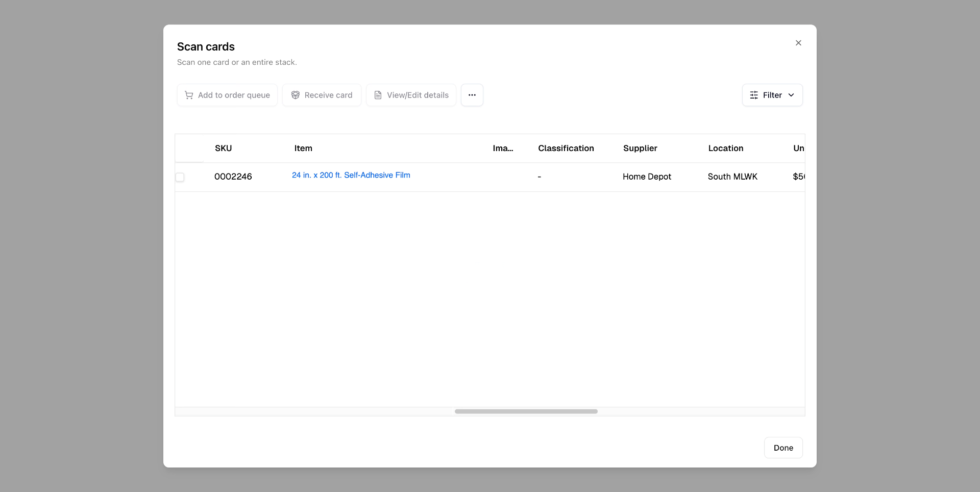Click the South MLWK location cell

coord(732,177)
